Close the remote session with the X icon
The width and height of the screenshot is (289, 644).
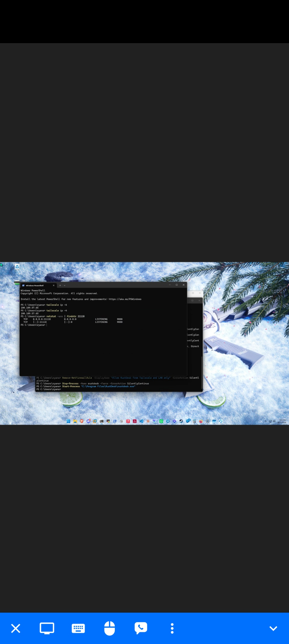(x=16, y=628)
